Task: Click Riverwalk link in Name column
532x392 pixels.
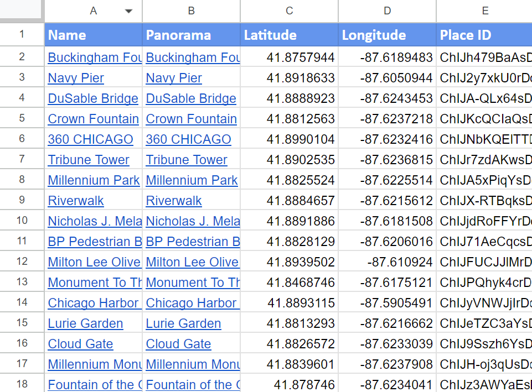Action: click(x=76, y=201)
